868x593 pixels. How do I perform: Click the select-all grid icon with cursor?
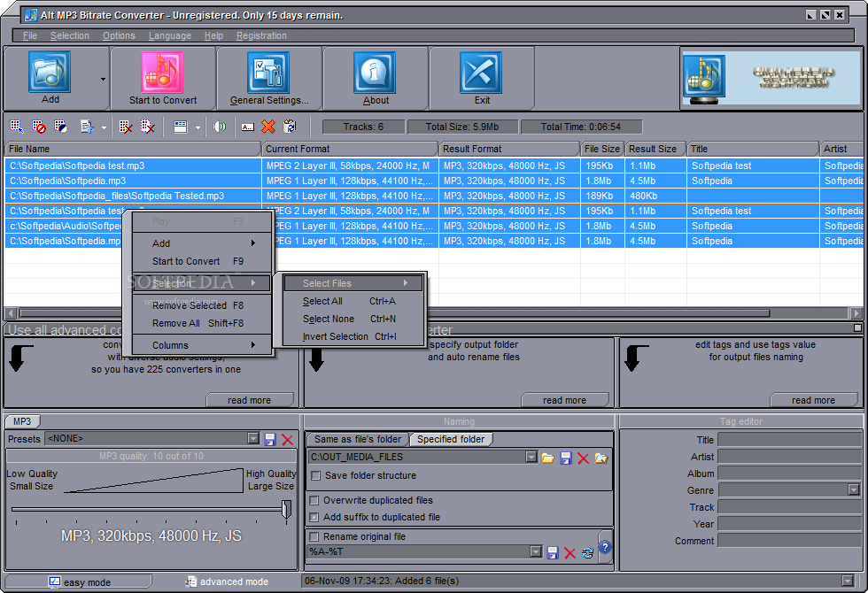[17, 127]
